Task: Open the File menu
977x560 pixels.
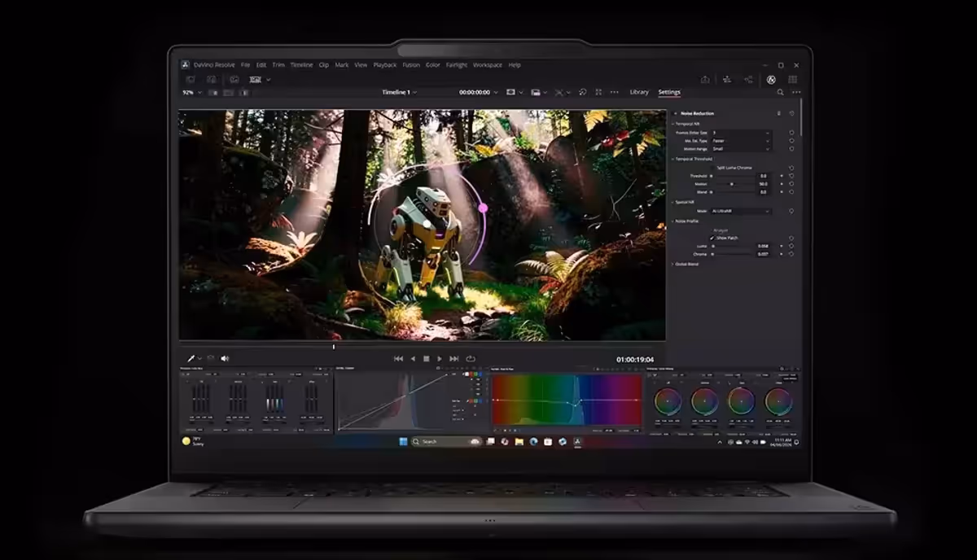Action: tap(246, 65)
